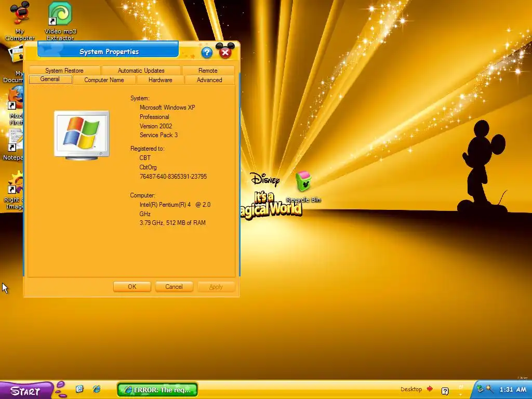Viewport: 532px width, 399px height.
Task: Switch to the Remote tab
Action: (208, 70)
